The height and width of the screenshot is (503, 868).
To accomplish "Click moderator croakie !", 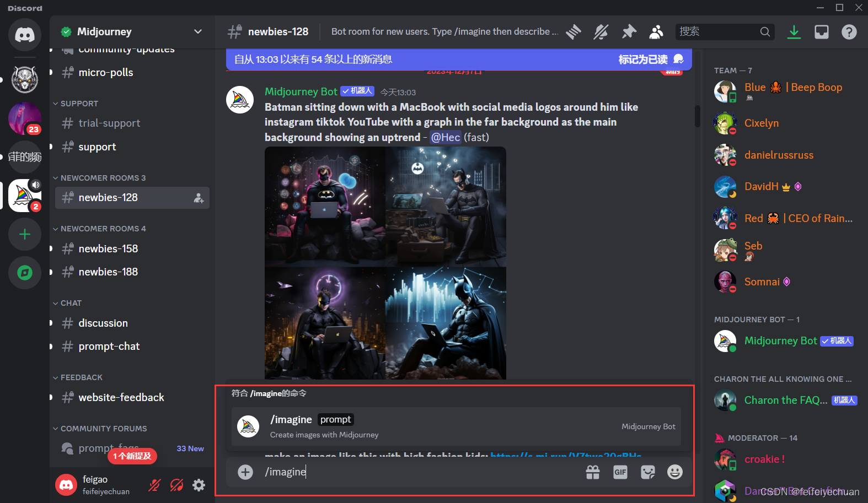I will [x=785, y=459].
